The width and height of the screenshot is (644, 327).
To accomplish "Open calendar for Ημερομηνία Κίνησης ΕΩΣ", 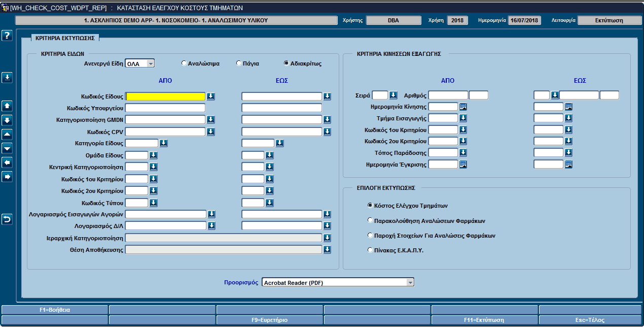I will [568, 107].
